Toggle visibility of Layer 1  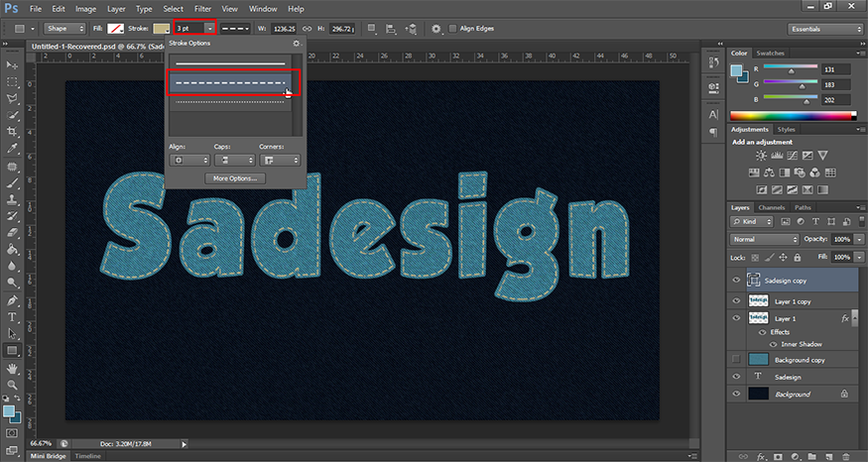(x=736, y=318)
